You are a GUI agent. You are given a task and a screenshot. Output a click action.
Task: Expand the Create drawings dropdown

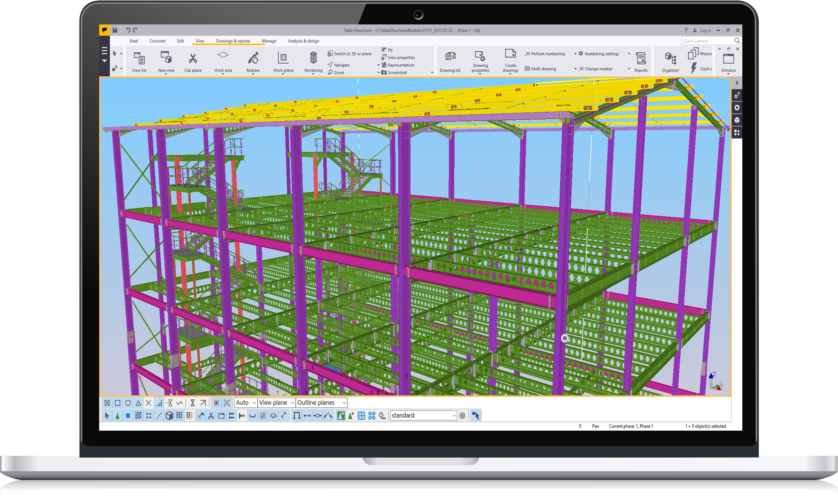coord(510,74)
